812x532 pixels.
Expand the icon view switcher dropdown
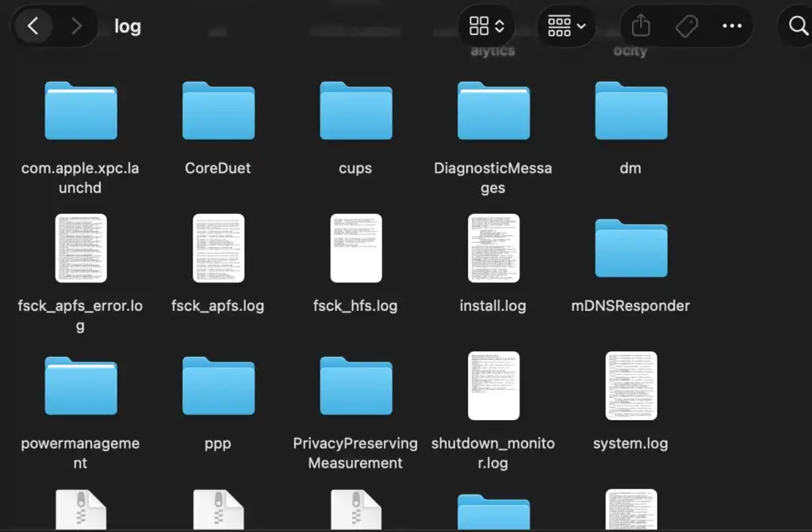point(487,26)
